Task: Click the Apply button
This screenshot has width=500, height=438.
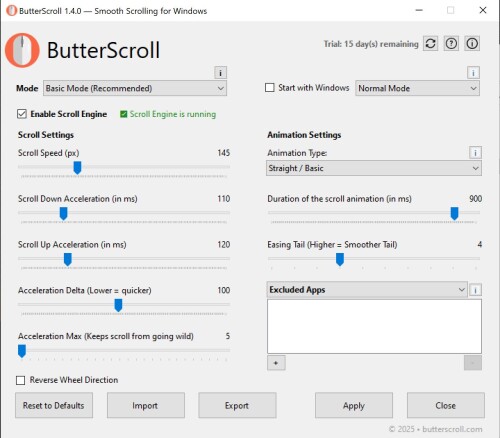Action: 354,405
